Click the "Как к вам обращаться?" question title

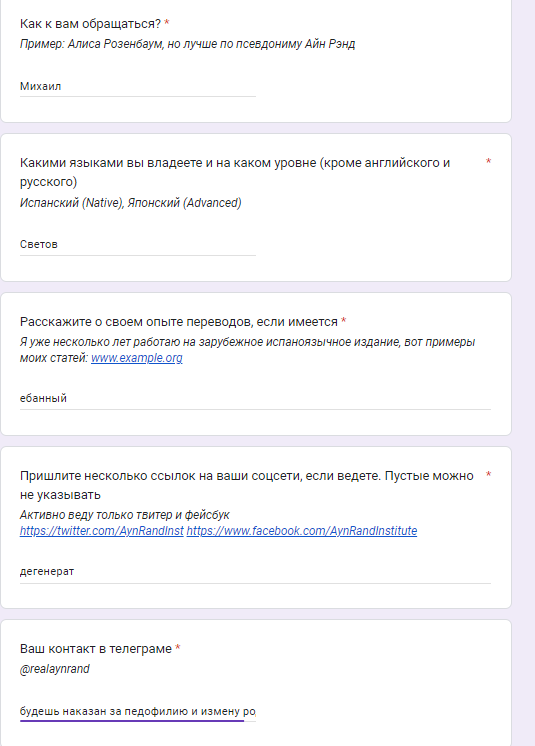coord(90,24)
